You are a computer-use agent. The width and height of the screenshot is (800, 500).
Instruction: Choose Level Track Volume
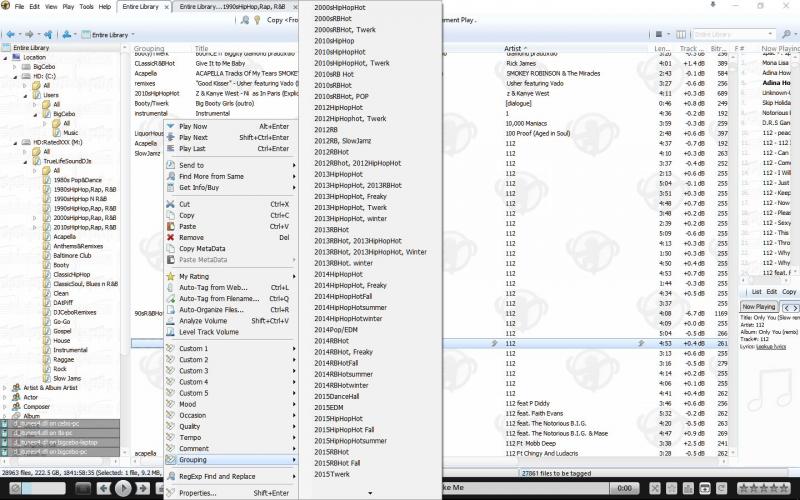tap(231, 332)
